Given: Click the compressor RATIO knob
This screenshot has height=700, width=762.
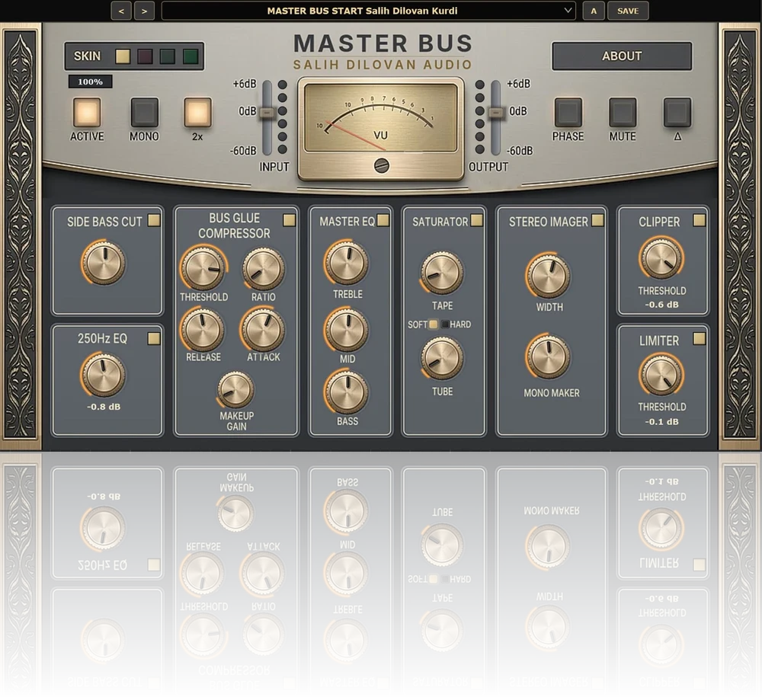Looking at the screenshot, I should click(x=264, y=269).
